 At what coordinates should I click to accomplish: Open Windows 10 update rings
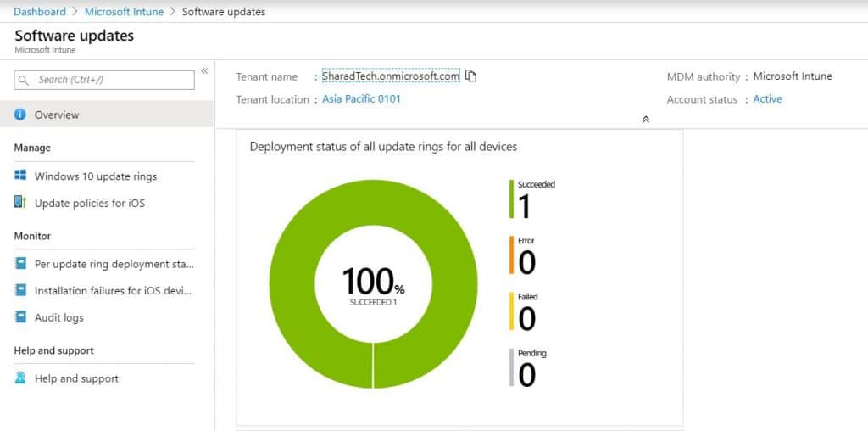[95, 176]
